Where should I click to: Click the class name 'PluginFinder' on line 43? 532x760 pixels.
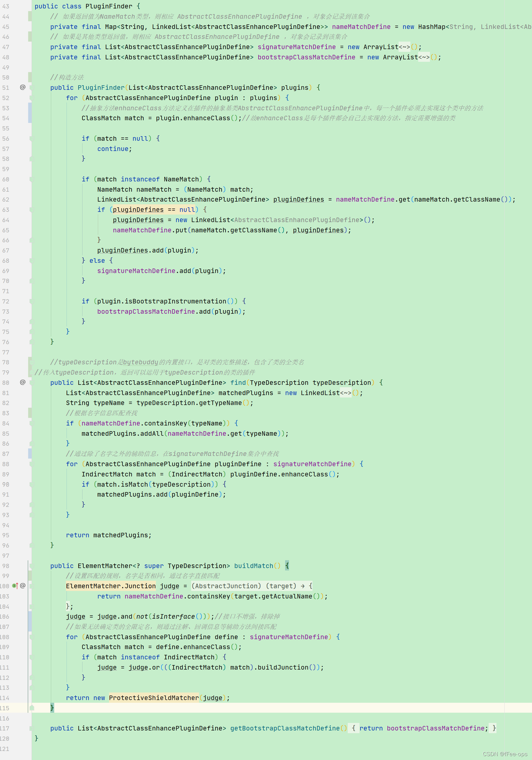(x=109, y=6)
